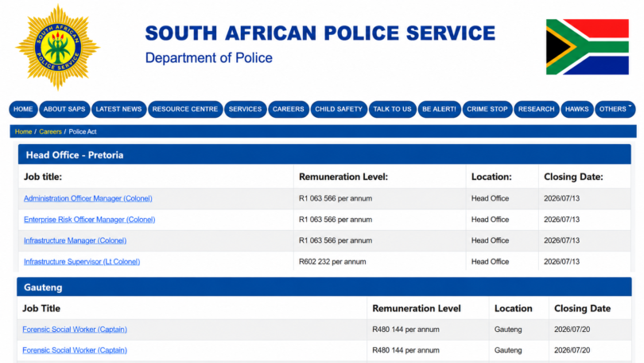Click 'Job title:' header in Head Office table
The width and height of the screenshot is (644, 363).
(43, 177)
